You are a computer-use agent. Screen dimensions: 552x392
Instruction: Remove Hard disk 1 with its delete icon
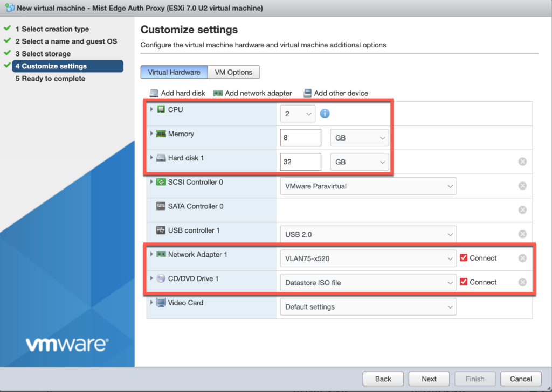tap(522, 162)
